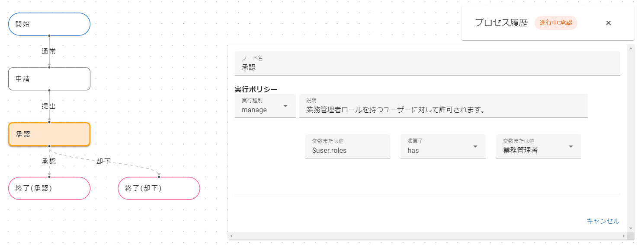
Task: Select the 申請 workflow node
Action: coord(49,79)
